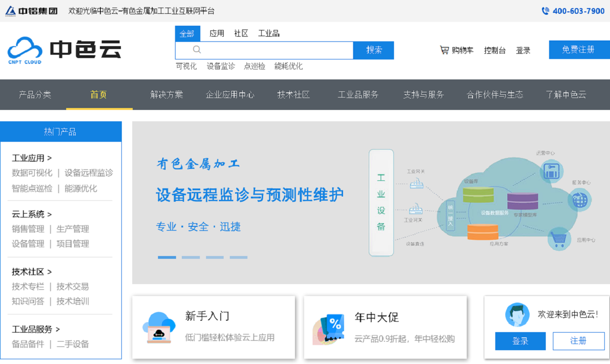Click the shopping cart icon
Screen dimensions: 610x364
click(x=444, y=50)
